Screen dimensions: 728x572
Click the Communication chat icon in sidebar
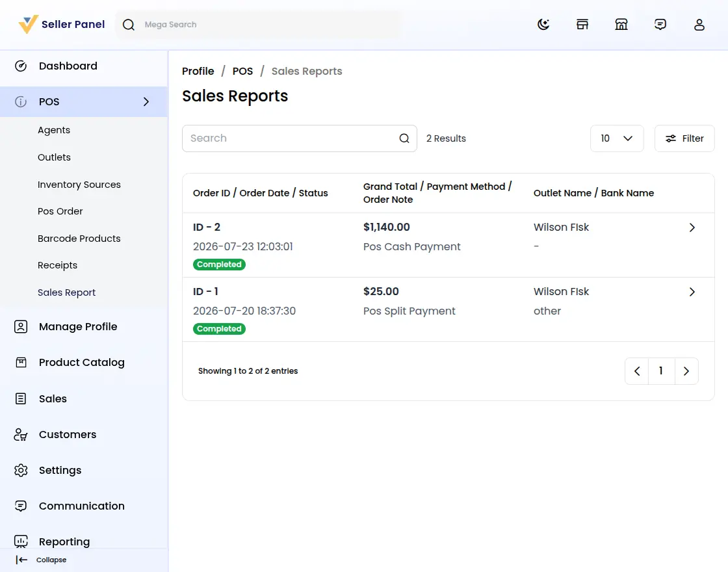pos(21,506)
